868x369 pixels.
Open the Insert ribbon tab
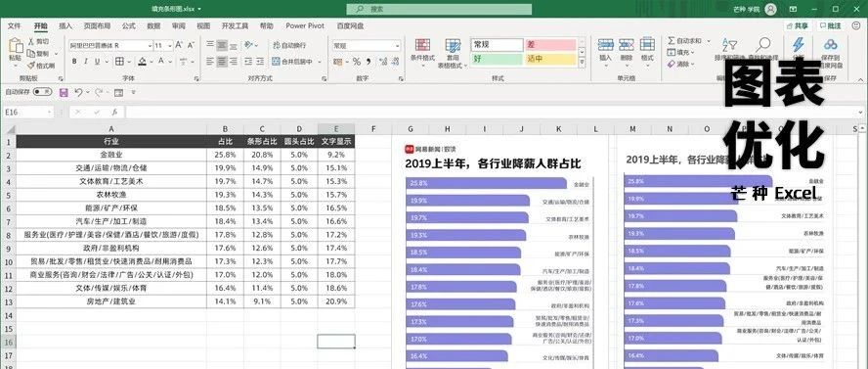click(65, 26)
